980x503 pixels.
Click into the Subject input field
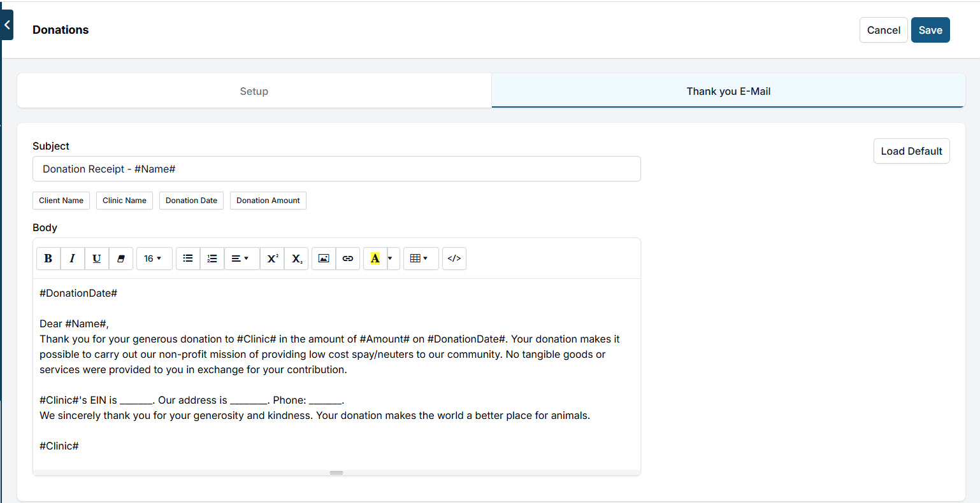coord(336,169)
